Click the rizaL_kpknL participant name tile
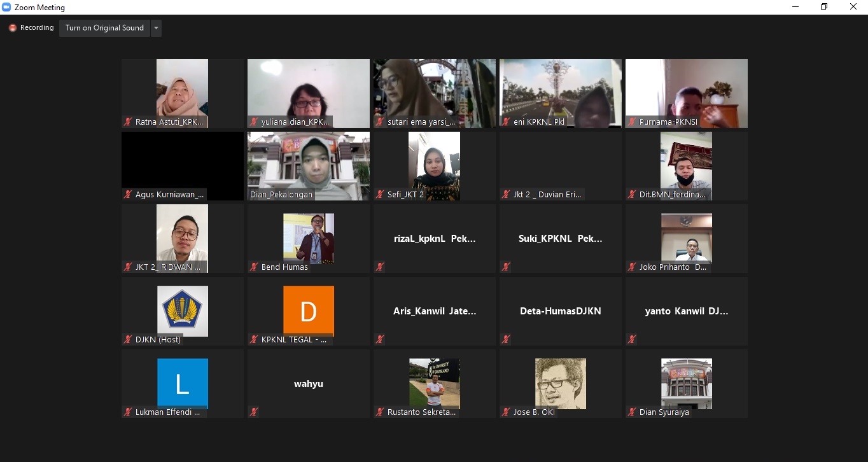 [x=435, y=239]
